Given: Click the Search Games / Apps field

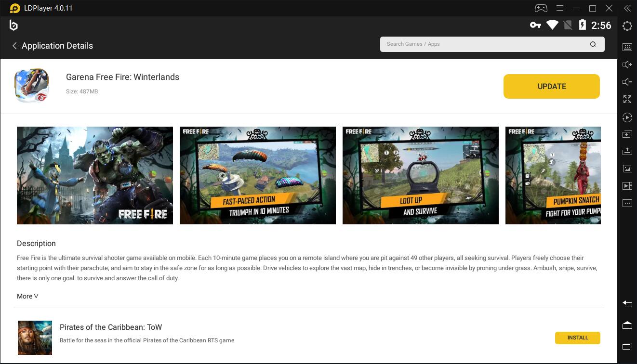Looking at the screenshot, I should 484,44.
